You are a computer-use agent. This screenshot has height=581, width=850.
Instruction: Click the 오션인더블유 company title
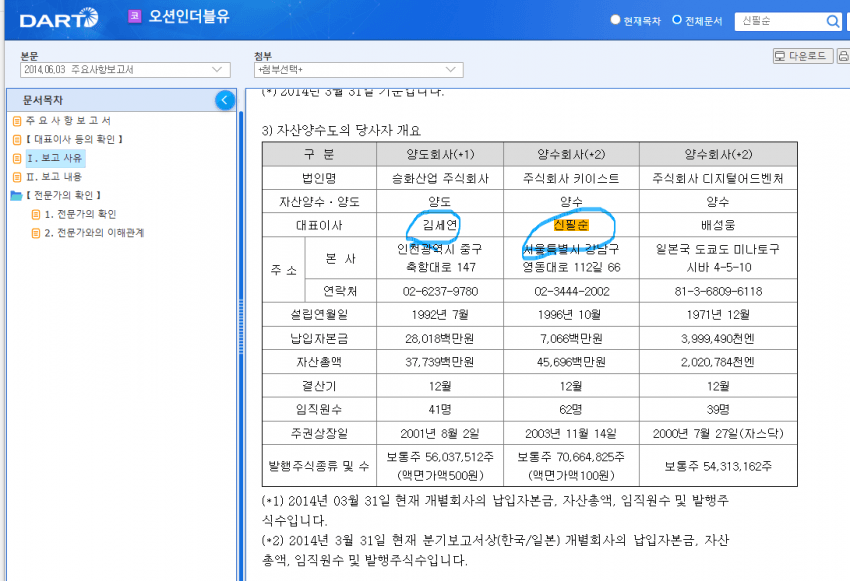pos(189,16)
